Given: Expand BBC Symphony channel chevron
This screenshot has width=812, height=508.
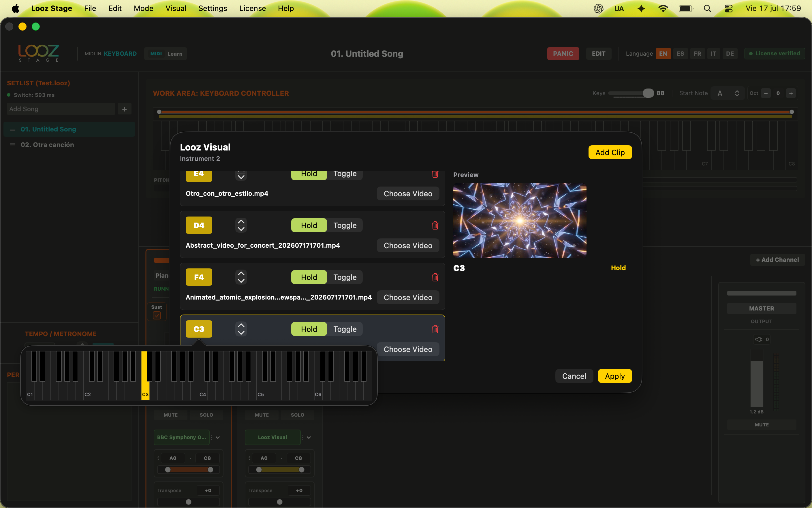Looking at the screenshot, I should [x=218, y=437].
